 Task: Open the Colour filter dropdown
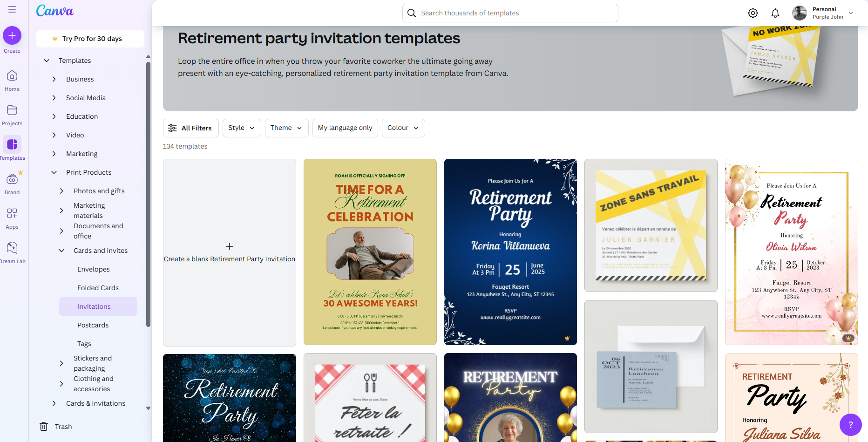(402, 128)
